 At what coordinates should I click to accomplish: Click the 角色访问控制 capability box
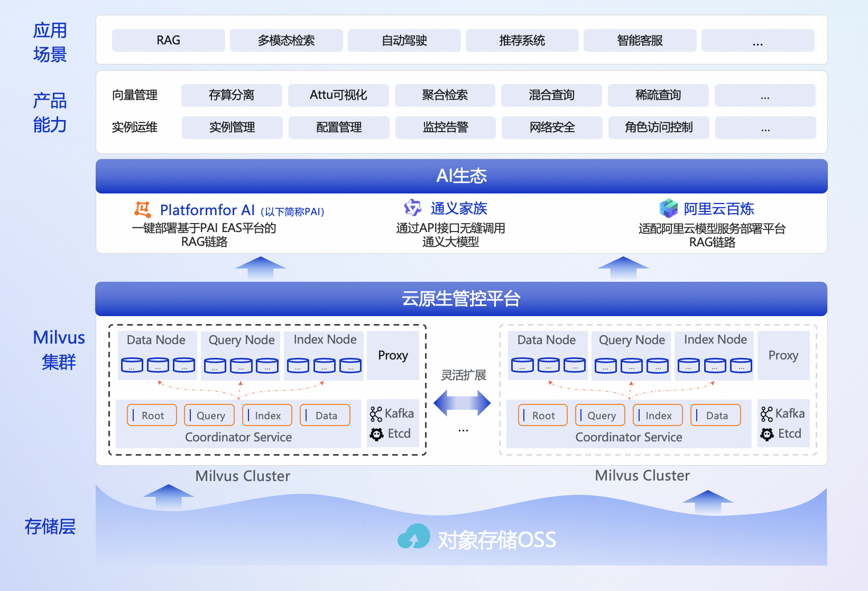coord(659,127)
